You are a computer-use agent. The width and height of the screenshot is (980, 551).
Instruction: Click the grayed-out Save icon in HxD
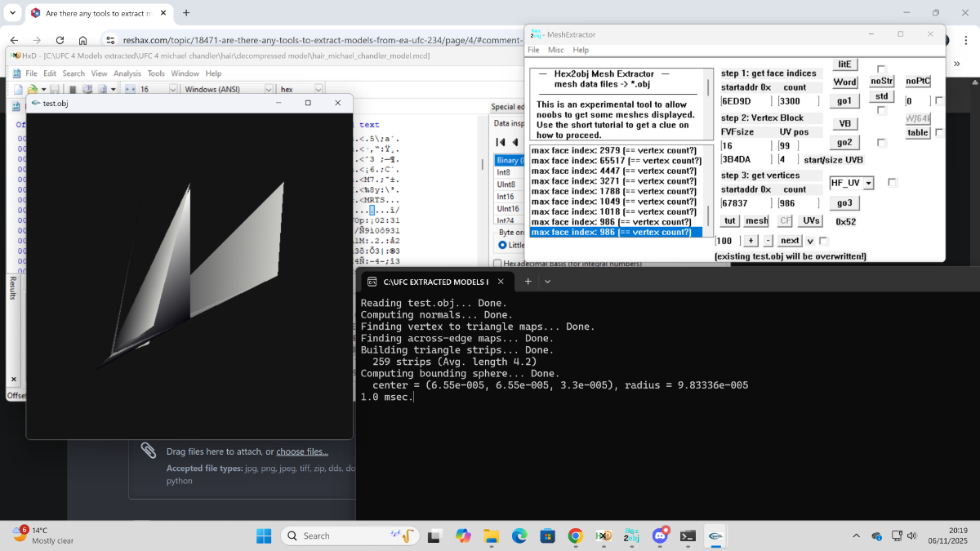[x=54, y=89]
